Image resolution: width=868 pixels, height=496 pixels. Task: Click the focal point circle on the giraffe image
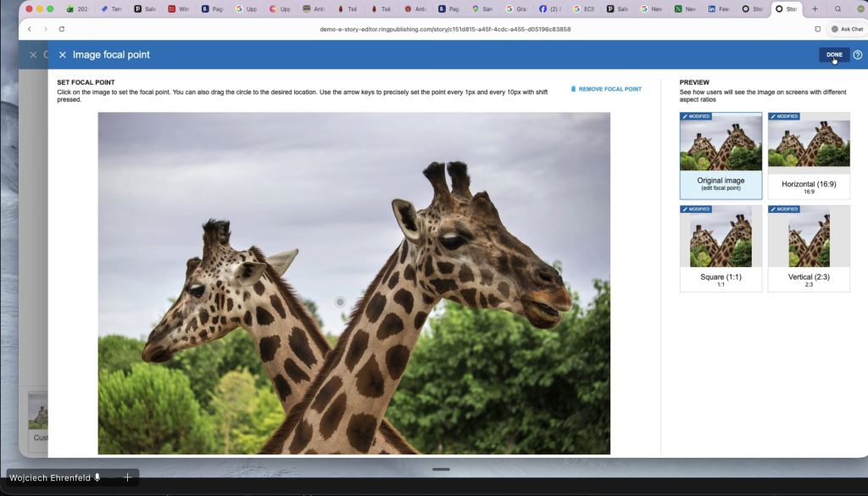(340, 302)
